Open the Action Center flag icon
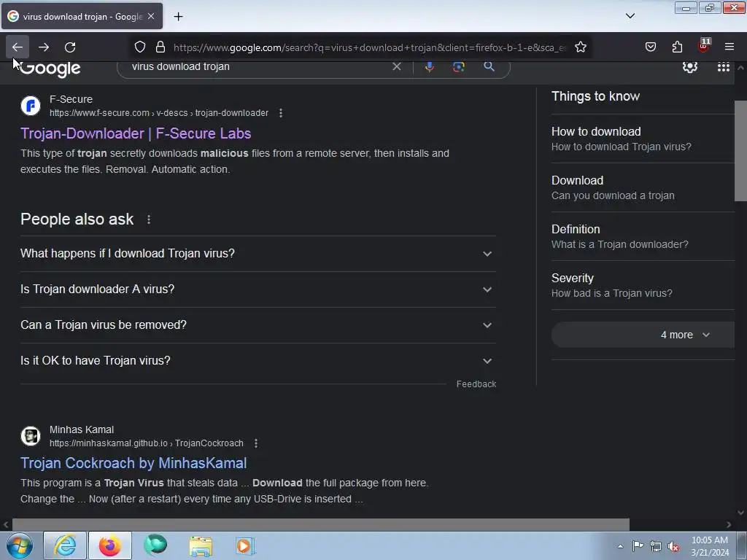Screen dimensions: 747x560 point(638,545)
